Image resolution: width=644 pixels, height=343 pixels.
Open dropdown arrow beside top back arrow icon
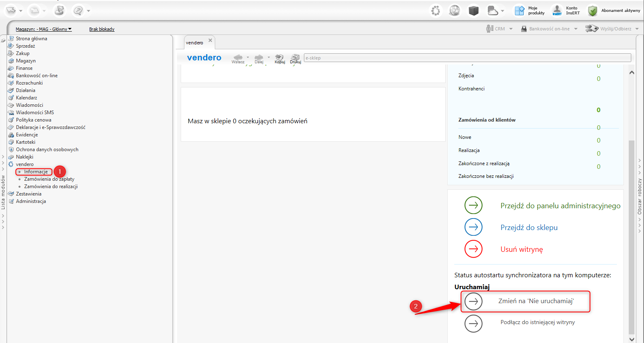[21, 11]
